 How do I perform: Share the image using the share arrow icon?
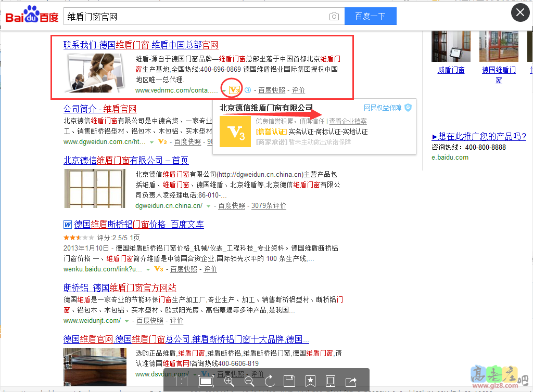351,381
